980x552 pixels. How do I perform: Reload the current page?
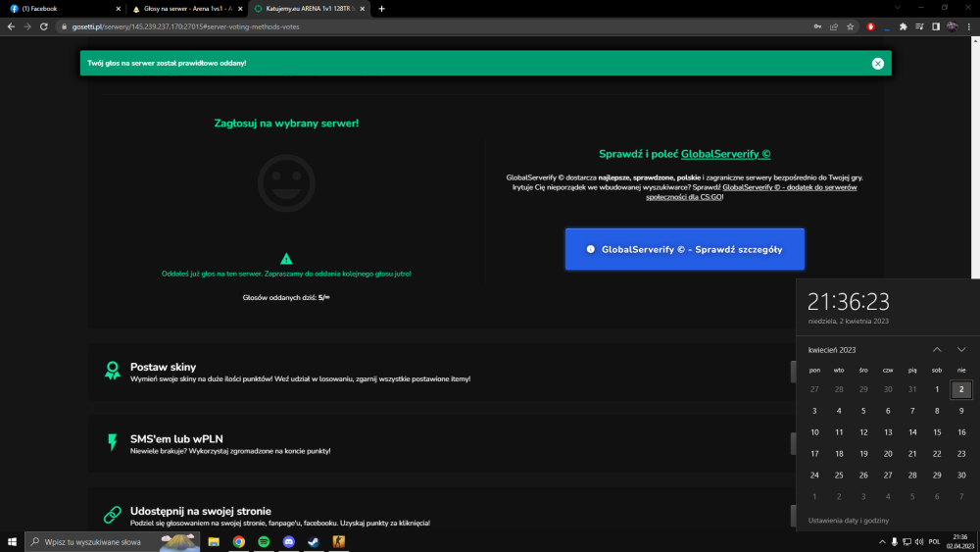[x=44, y=26]
